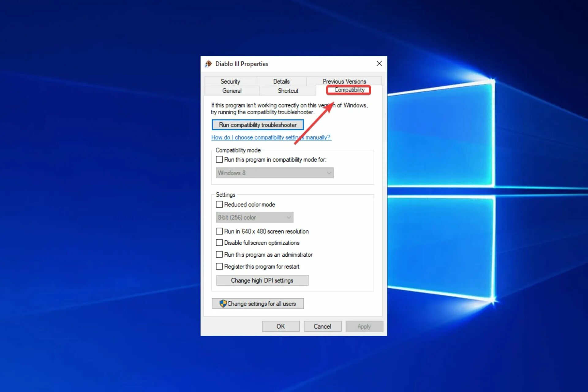Viewport: 588px width, 392px height.
Task: Select the Previous Versions tab
Action: click(344, 81)
